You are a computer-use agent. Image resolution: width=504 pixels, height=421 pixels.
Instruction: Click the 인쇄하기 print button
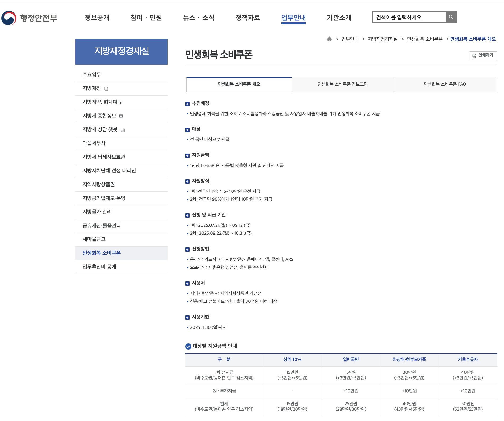coord(483,56)
